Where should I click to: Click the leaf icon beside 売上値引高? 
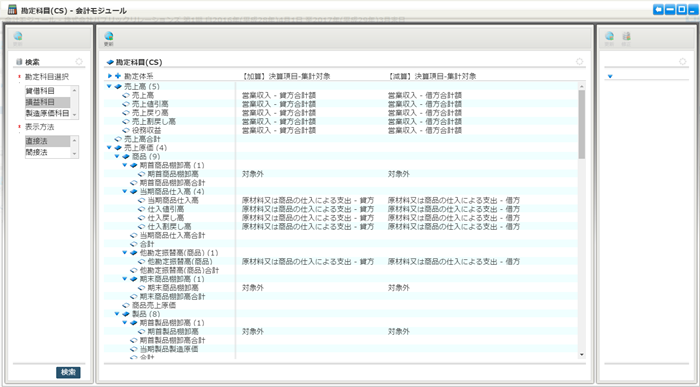tap(126, 104)
